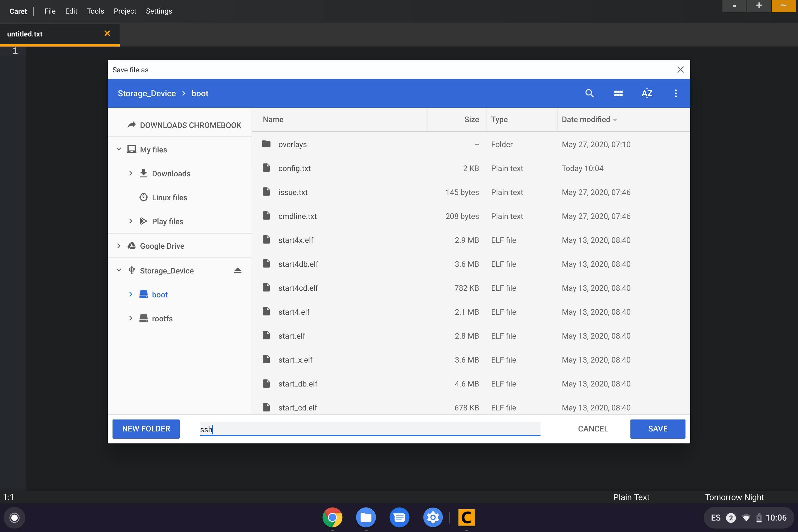798x532 pixels.
Task: Expand the Google Drive tree
Action: (x=119, y=245)
